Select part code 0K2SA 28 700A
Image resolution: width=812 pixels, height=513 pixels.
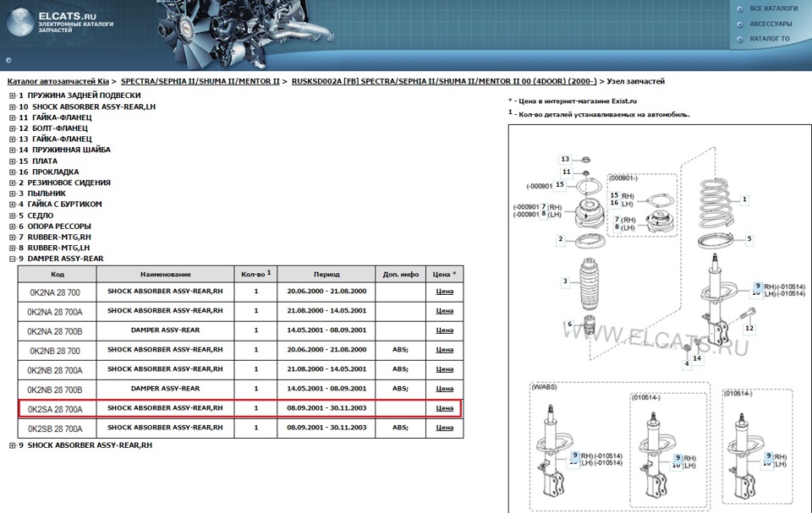coord(55,409)
